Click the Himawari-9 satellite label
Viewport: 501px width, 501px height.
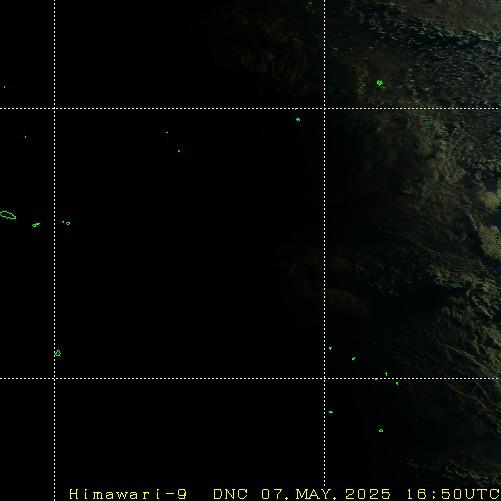(x=128, y=494)
